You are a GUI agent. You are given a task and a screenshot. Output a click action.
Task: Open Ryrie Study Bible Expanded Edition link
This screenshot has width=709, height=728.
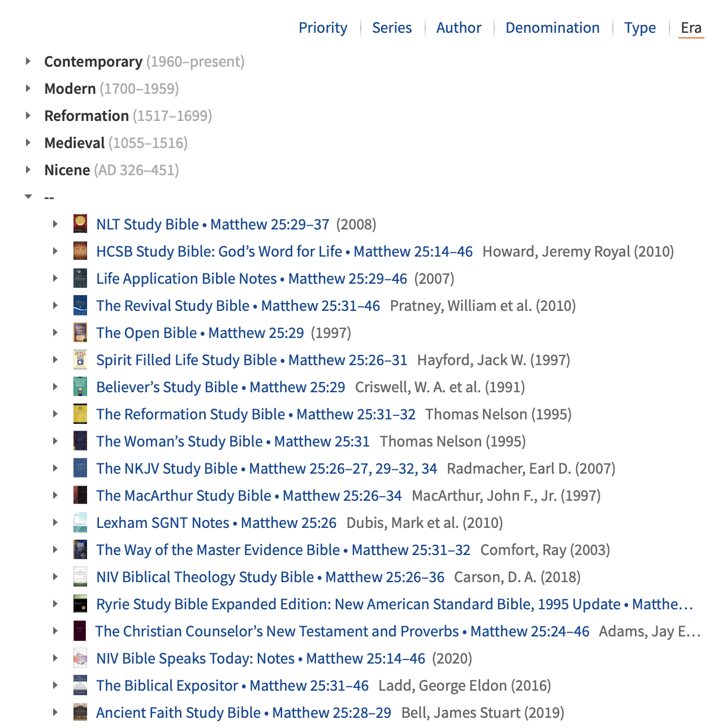coord(395,604)
